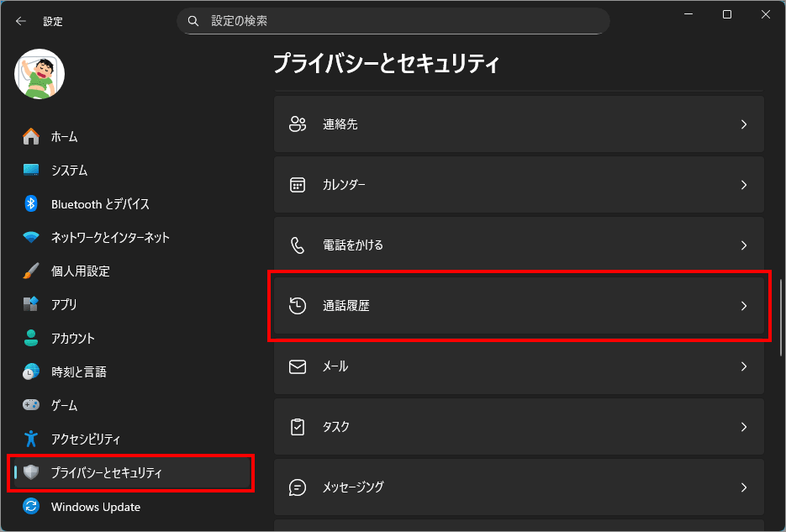Click the user profile avatar

tap(40, 74)
